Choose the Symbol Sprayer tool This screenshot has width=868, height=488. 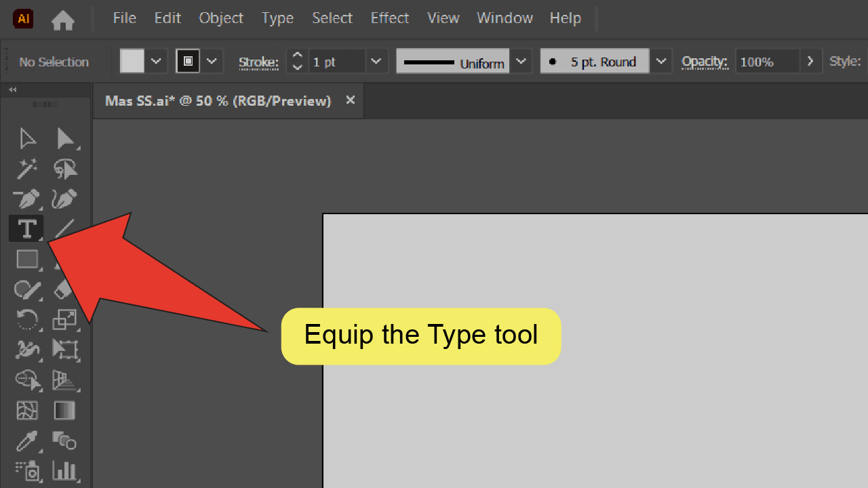27,471
